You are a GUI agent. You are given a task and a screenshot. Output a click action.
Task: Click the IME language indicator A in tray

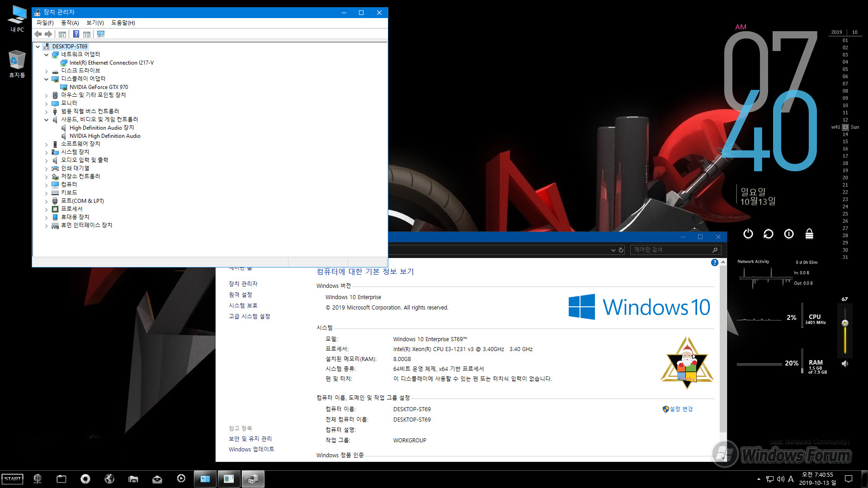coord(791,479)
